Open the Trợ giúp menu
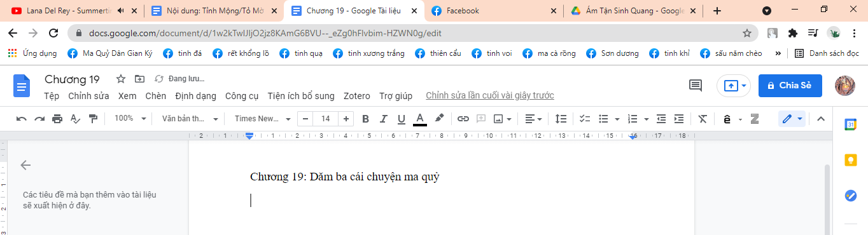The image size is (868, 235). coord(396,96)
